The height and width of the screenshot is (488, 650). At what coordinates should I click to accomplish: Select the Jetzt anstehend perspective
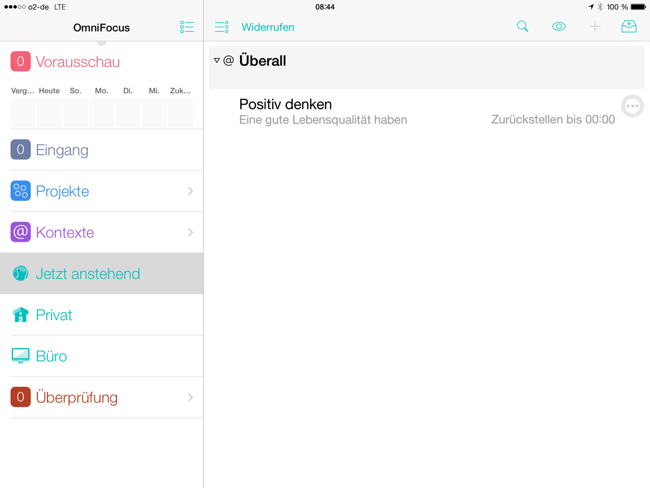[x=87, y=274]
